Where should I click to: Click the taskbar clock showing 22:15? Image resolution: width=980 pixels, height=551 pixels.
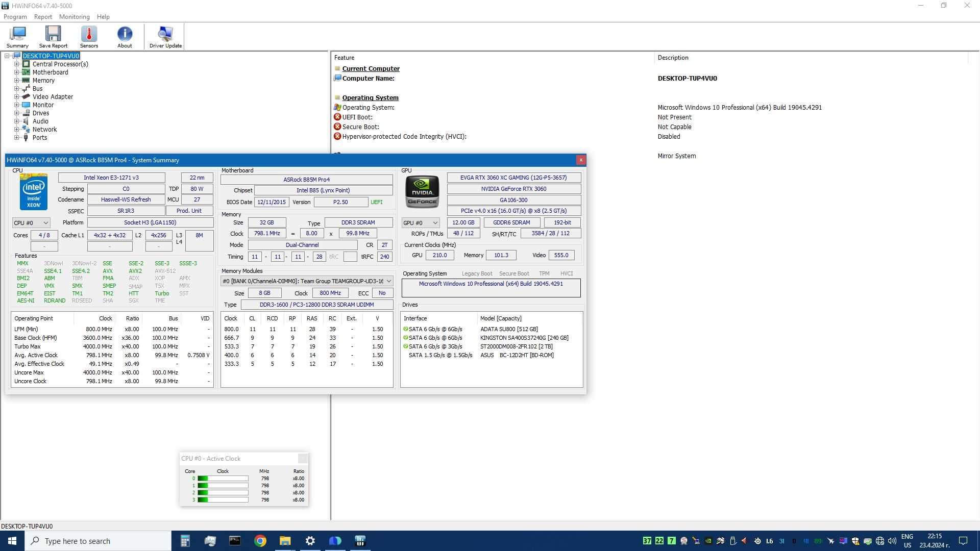click(x=935, y=541)
